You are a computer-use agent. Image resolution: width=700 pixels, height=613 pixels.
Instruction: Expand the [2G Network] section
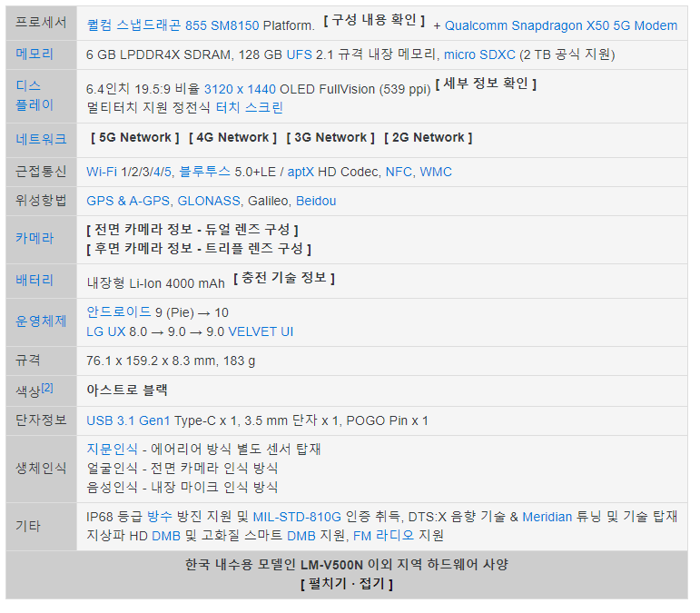click(429, 137)
